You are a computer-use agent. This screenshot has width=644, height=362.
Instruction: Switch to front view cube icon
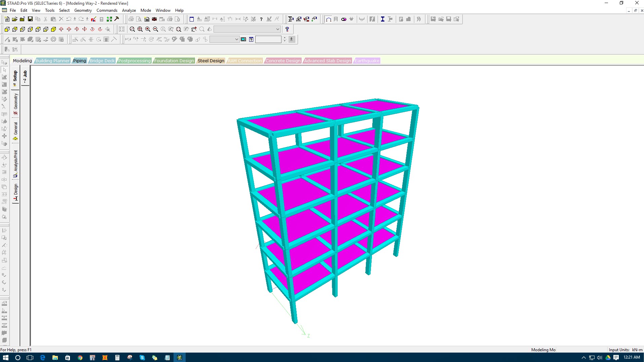(7, 29)
